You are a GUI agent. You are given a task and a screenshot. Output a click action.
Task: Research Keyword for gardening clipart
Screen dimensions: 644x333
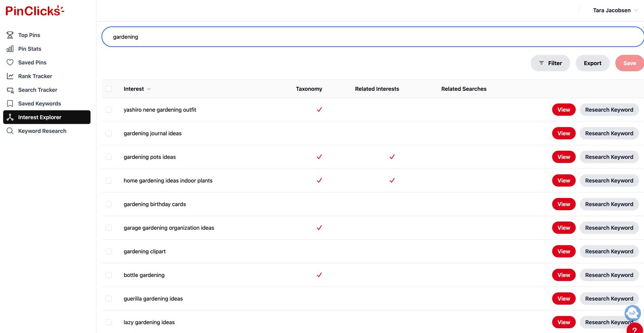(609, 251)
